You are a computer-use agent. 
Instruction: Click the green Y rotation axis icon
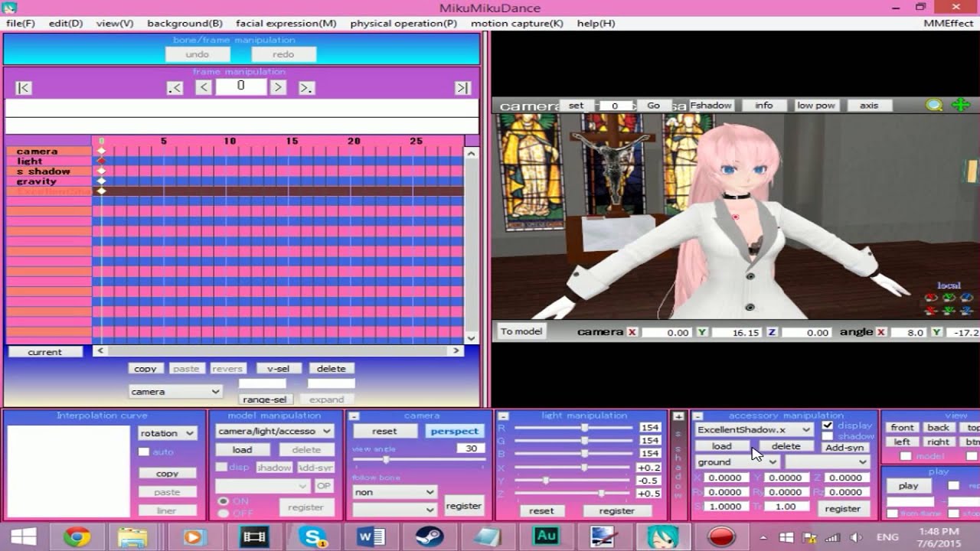pyautogui.click(x=949, y=298)
